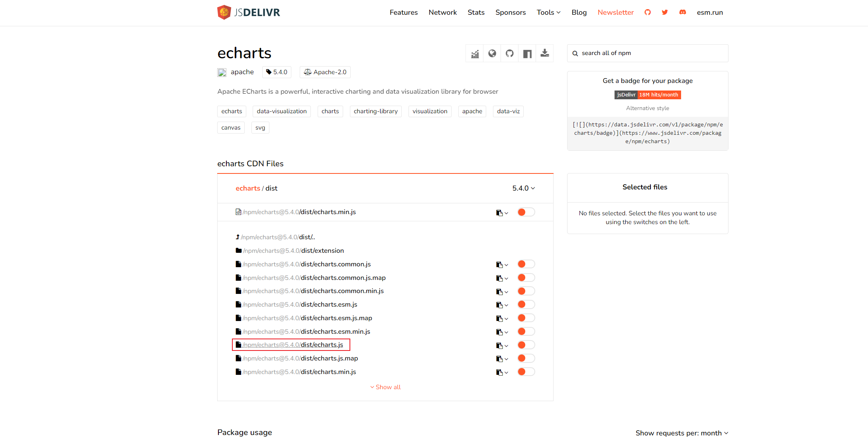Click the apache package author link
Viewport: 868px width, 443px height.
point(242,72)
